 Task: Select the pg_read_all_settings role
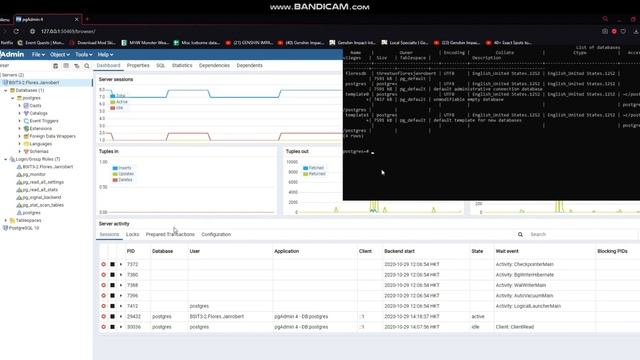(43, 182)
